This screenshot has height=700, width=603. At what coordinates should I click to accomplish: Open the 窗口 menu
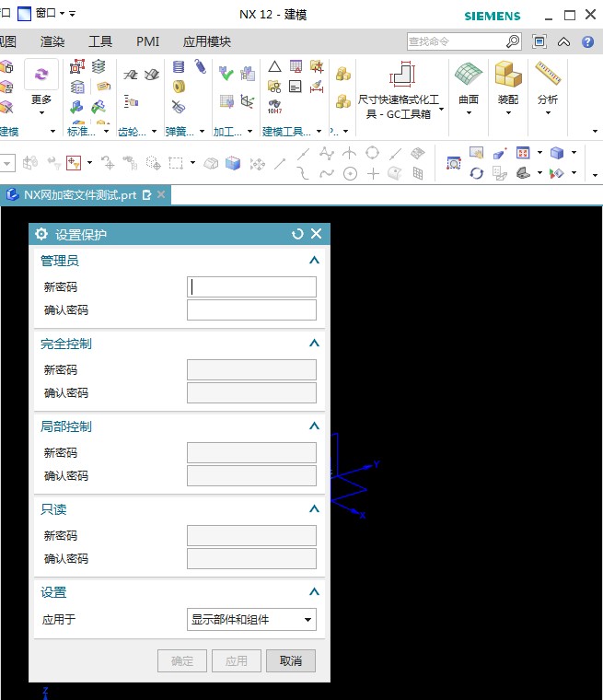pos(49,14)
